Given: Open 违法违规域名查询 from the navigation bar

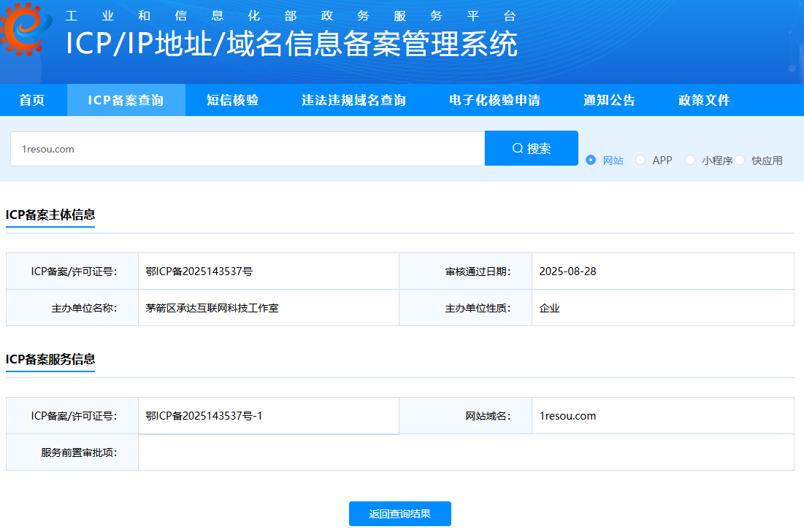Looking at the screenshot, I should (x=353, y=100).
